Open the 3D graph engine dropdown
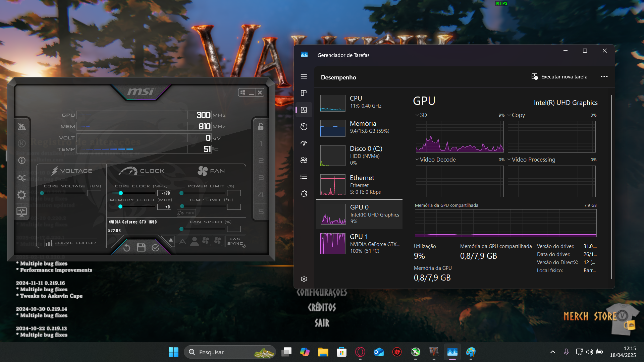This screenshot has width=644, height=362. tap(421, 115)
